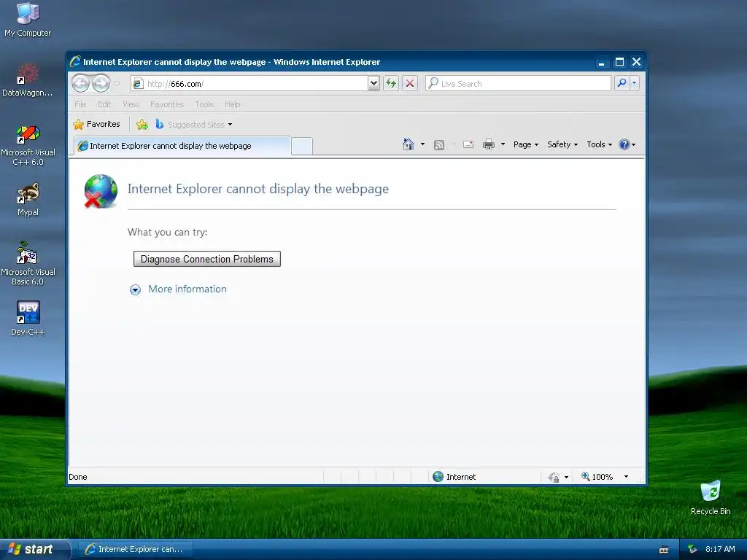
Task: Select the Recycle Bin icon
Action: point(711,497)
